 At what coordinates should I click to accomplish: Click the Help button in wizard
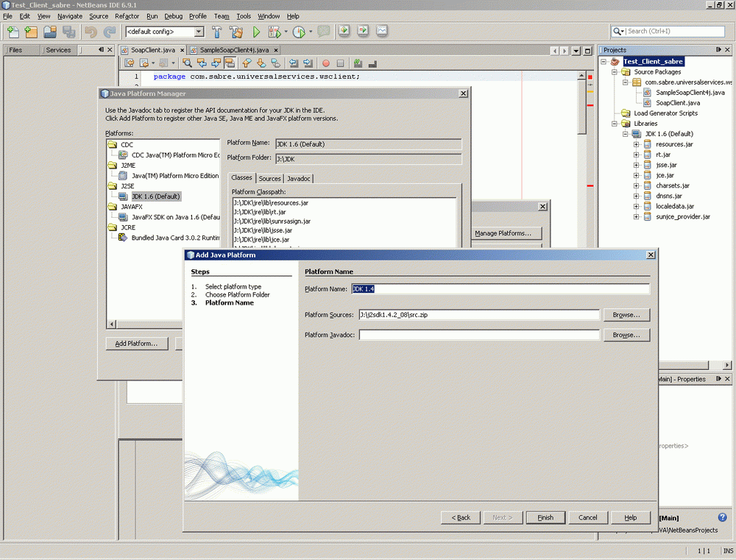tap(631, 517)
